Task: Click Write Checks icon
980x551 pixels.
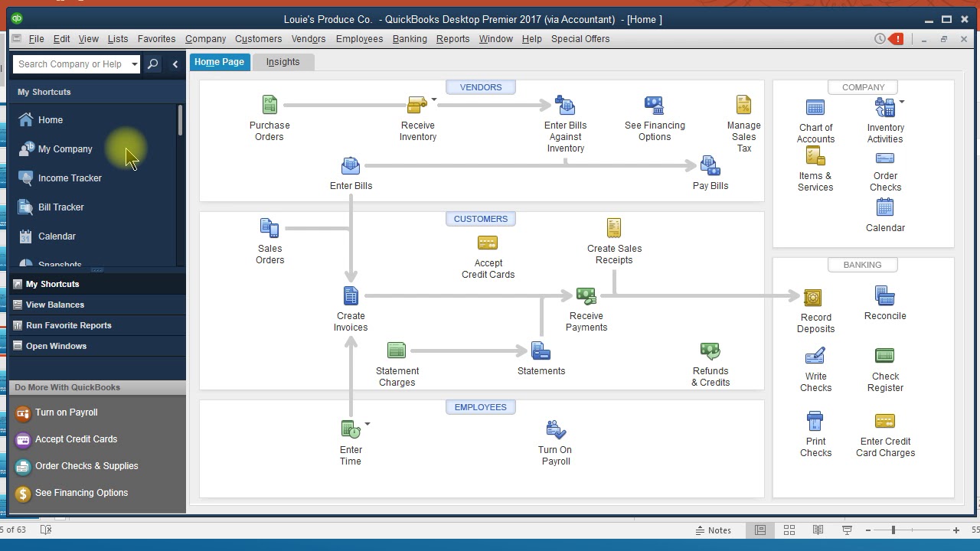Action: point(815,356)
